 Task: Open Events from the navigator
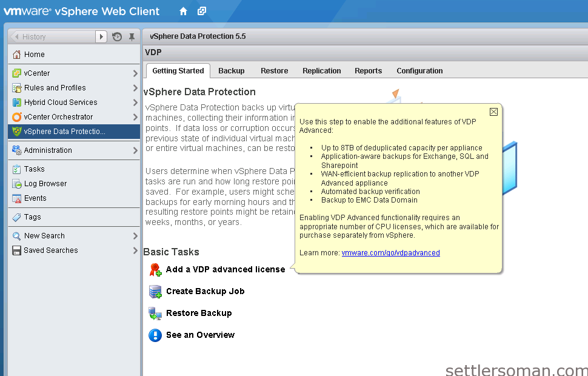point(74,198)
